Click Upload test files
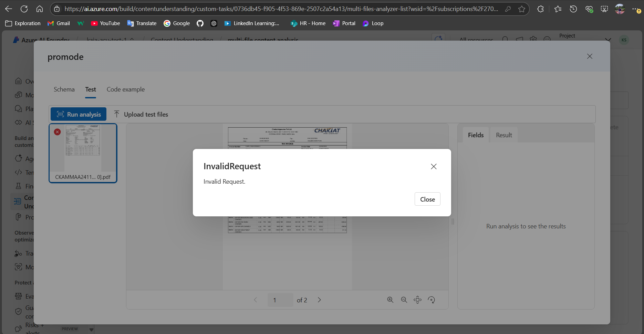644x334 pixels. [x=141, y=114]
